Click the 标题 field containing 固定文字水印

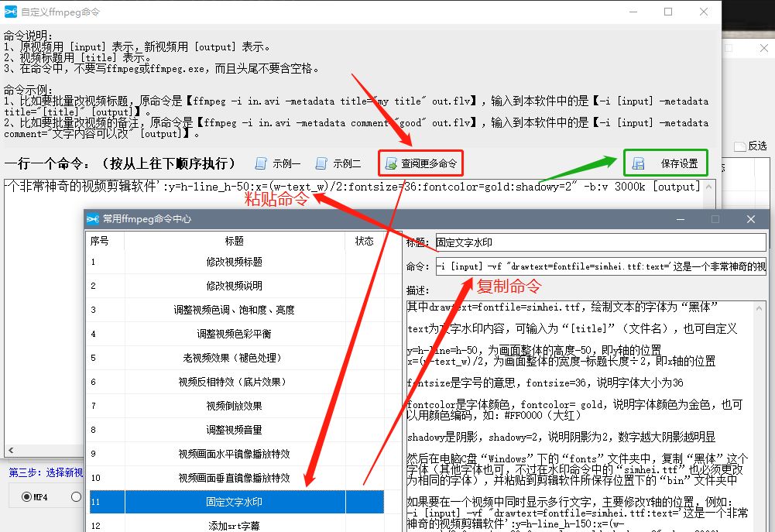601,242
